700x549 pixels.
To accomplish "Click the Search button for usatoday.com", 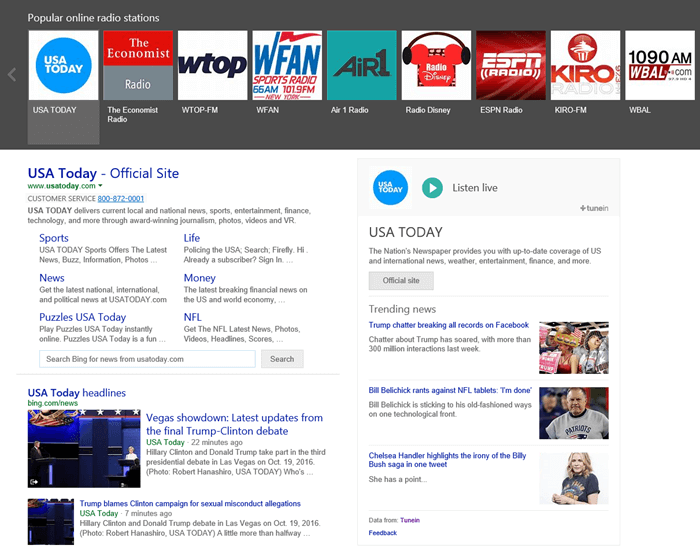I will pos(282,359).
